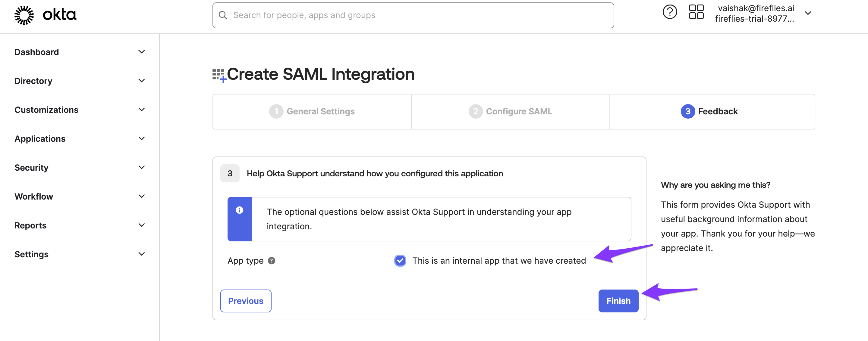Click the step 3 Feedback number badge

pos(688,111)
